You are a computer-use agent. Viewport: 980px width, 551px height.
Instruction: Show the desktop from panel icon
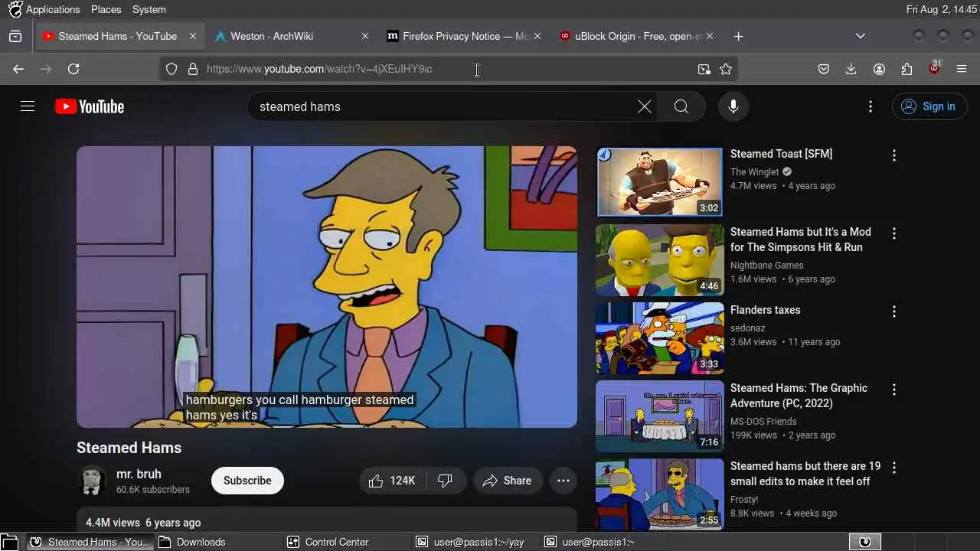click(x=9, y=542)
